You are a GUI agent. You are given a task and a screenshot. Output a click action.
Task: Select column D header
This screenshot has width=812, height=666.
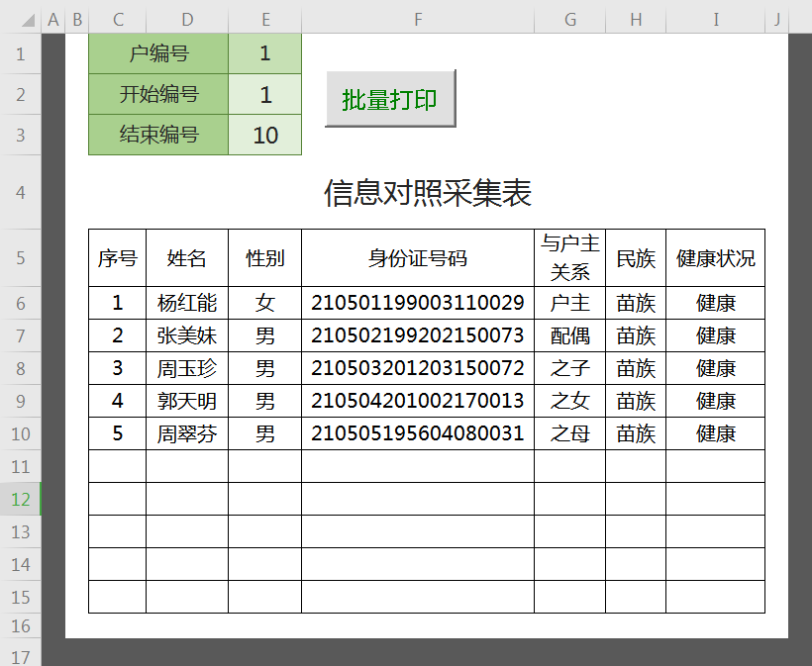[x=187, y=20]
